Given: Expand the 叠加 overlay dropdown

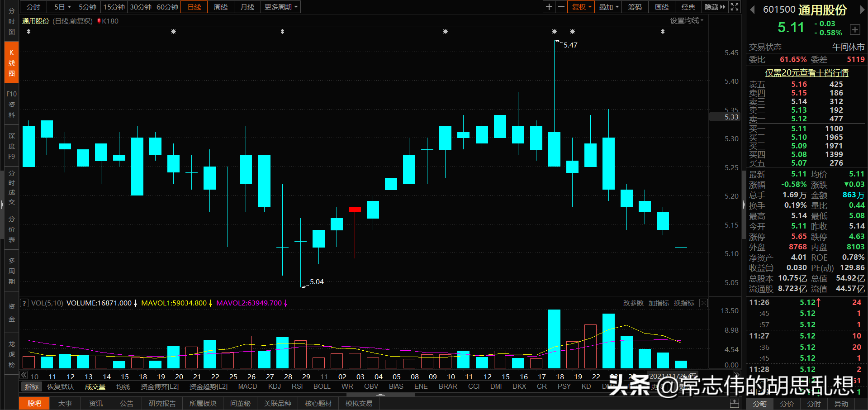Looking at the screenshot, I should click(607, 7).
